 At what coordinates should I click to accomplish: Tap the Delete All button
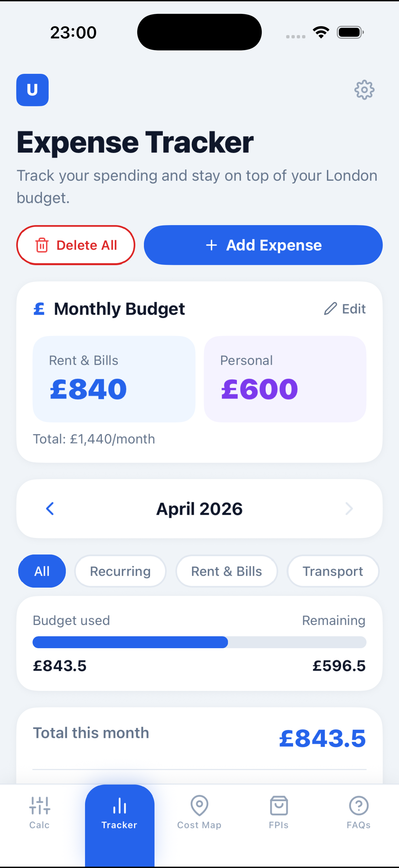76,245
